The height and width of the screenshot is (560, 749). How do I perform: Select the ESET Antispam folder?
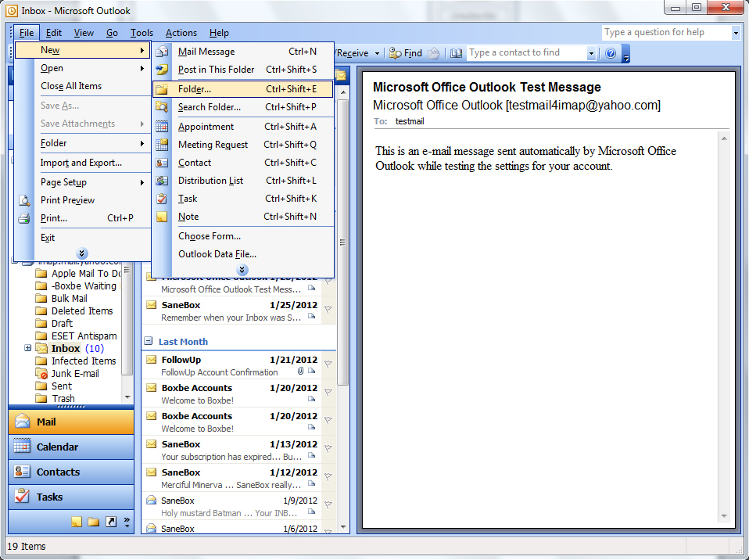(84, 336)
